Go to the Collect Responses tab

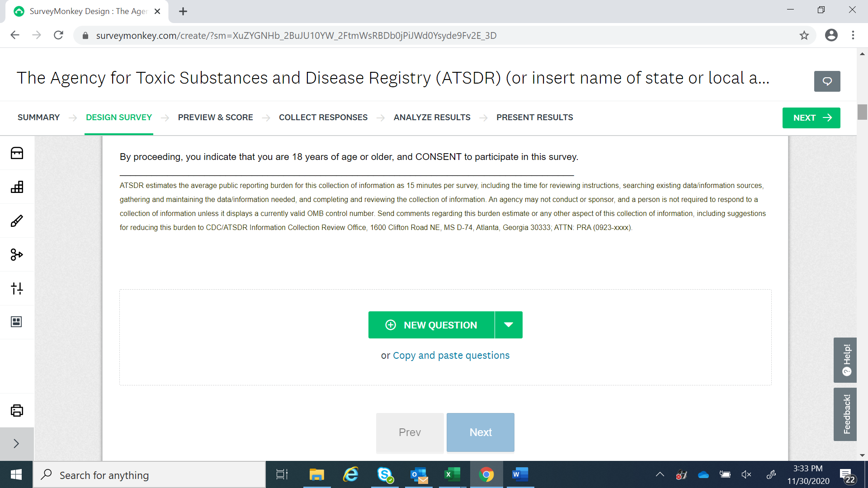point(323,117)
